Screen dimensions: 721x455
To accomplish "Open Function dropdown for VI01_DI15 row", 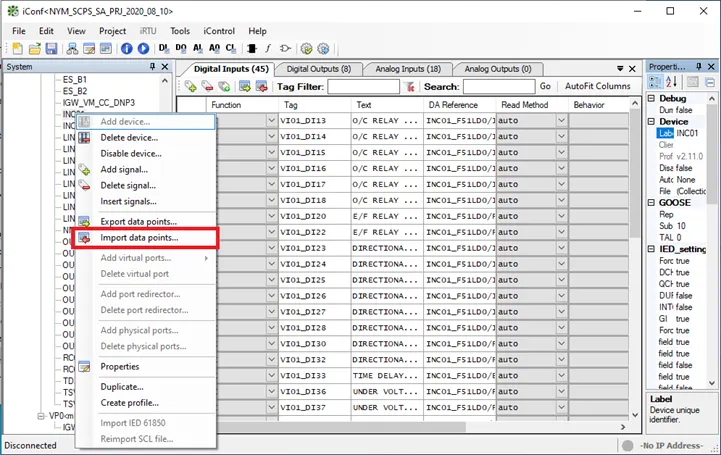I will [x=271, y=152].
